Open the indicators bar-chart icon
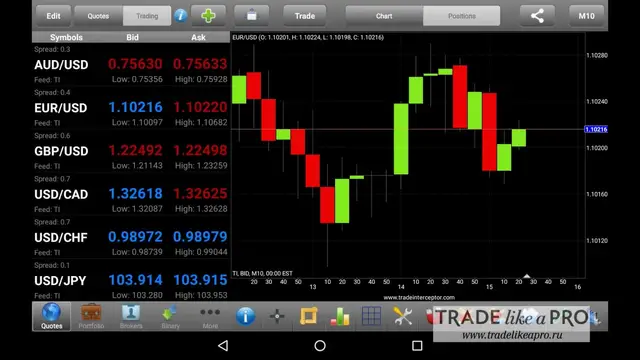Screen dimensions: 640x360 (340, 316)
